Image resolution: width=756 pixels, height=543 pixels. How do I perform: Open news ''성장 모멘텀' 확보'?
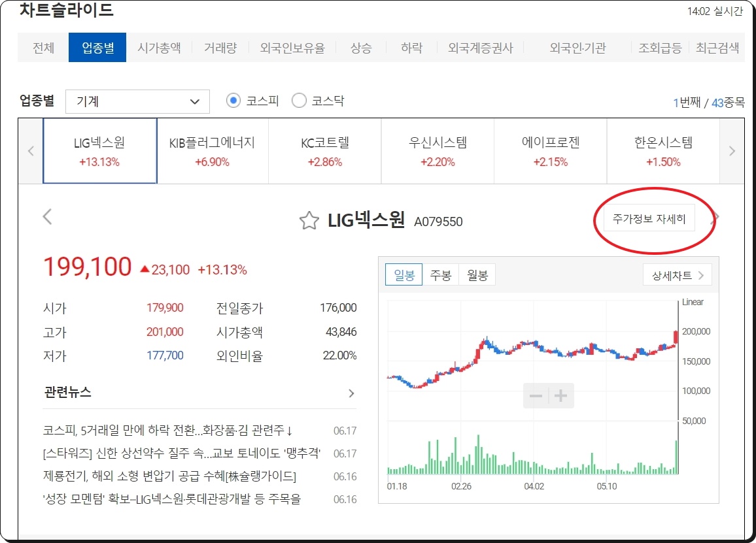(x=171, y=499)
